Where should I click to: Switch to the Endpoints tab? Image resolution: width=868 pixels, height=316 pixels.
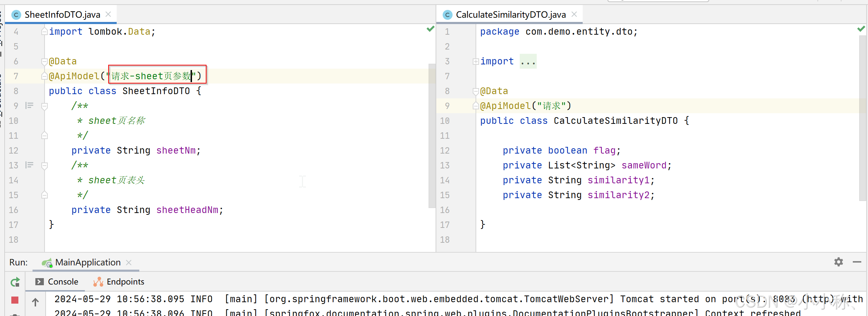click(x=126, y=282)
